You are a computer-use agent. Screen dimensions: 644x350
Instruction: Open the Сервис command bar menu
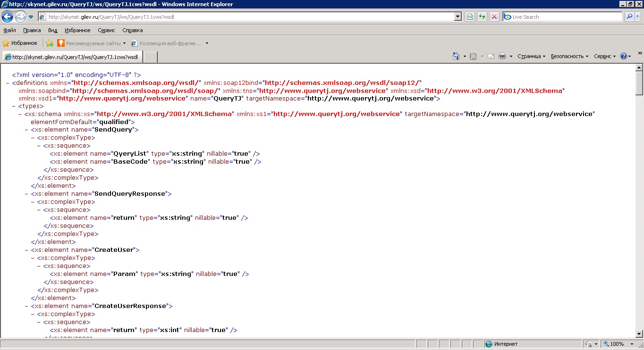(605, 56)
